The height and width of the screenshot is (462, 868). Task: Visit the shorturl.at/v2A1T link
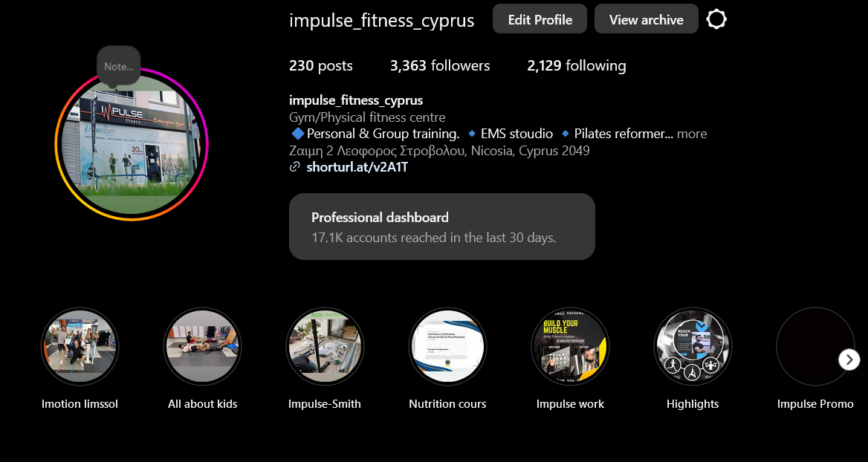[x=357, y=167]
